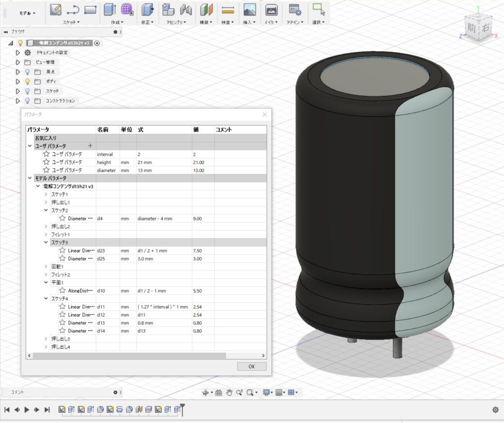Favorite the d25 parameter star
504x423 pixels.
coord(62,258)
